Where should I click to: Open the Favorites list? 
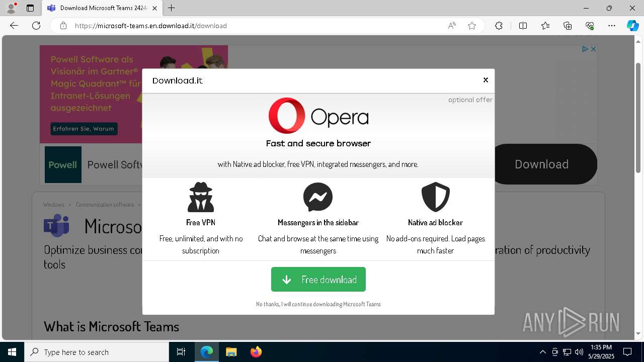545,26
